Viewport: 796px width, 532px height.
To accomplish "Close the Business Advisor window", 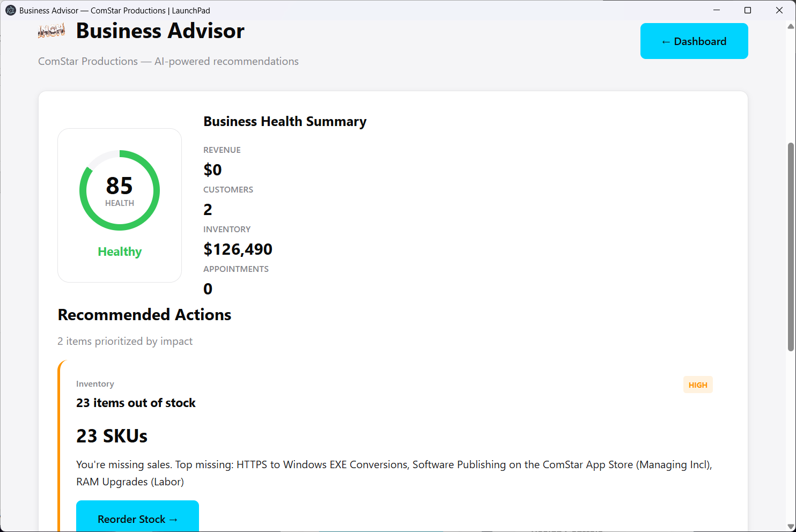I will pos(779,10).
